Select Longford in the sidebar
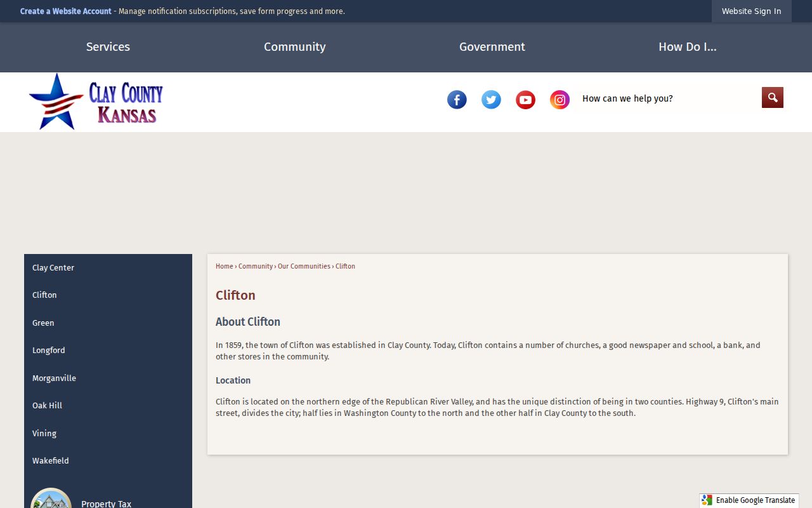The image size is (812, 508). 108,351
